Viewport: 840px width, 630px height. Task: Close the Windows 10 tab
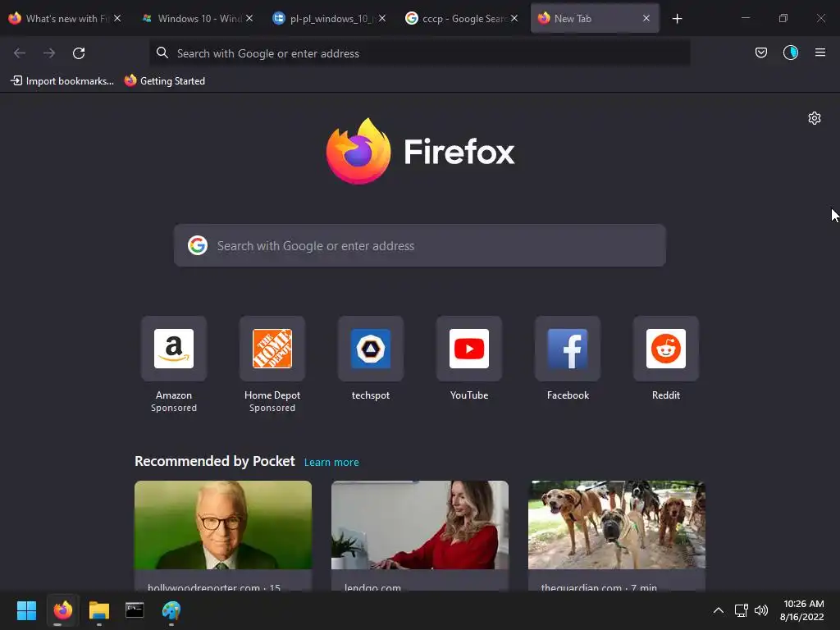[249, 18]
